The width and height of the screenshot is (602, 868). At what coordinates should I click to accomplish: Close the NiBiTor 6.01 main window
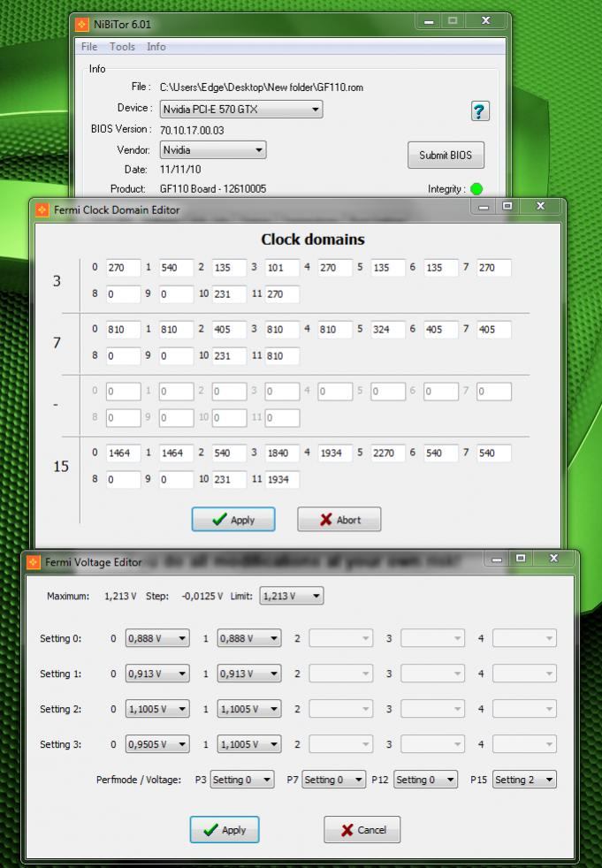pos(485,21)
